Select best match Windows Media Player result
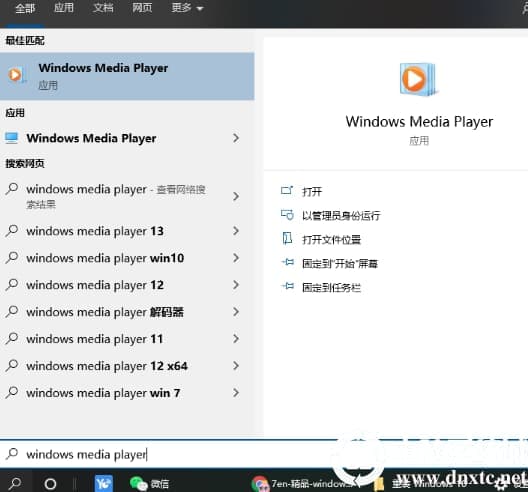The height and width of the screenshot is (492, 528). (127, 76)
